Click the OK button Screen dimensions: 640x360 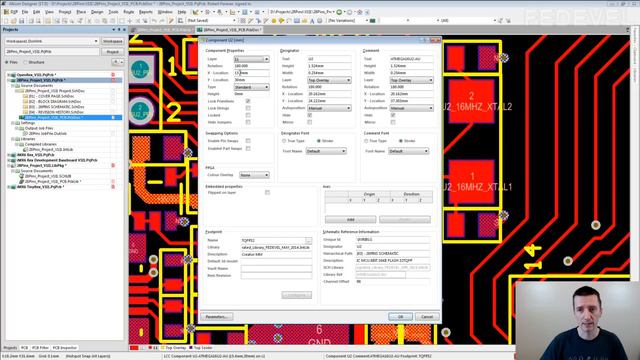coord(400,317)
